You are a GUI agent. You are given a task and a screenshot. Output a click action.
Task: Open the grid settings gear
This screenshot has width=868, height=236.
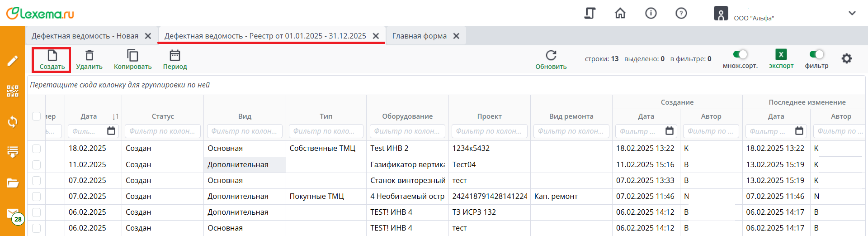(846, 58)
